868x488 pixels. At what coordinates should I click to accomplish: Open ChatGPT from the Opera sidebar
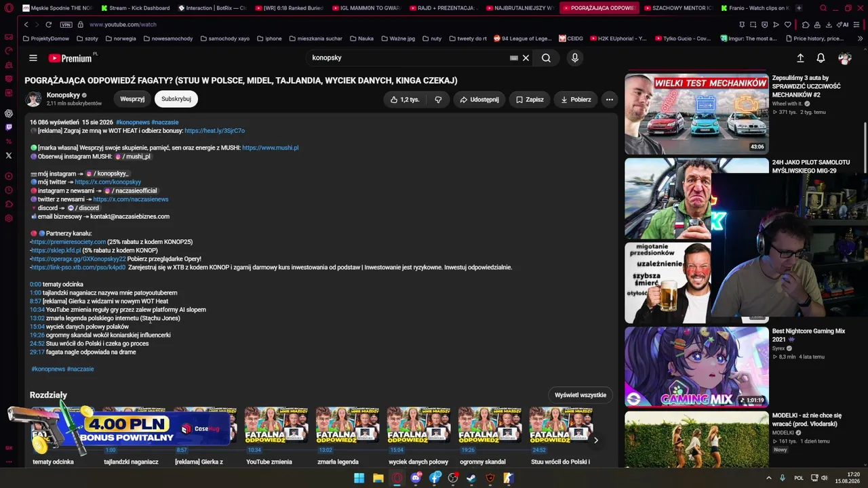[x=8, y=113]
